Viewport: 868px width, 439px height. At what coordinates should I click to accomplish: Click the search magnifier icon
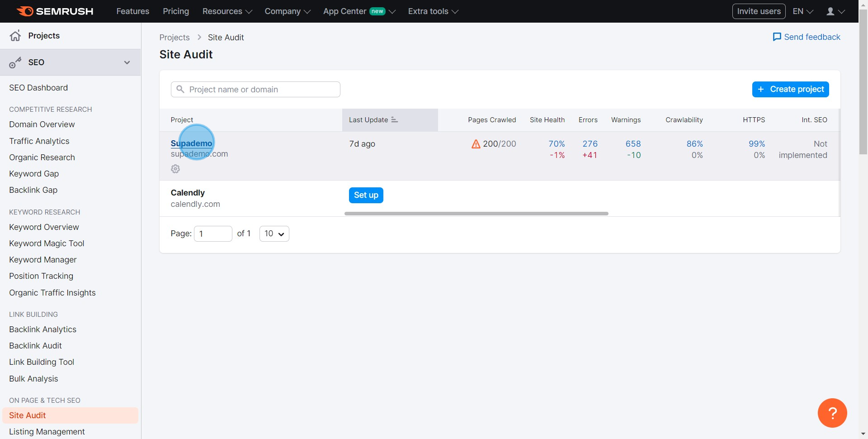pyautogui.click(x=180, y=89)
